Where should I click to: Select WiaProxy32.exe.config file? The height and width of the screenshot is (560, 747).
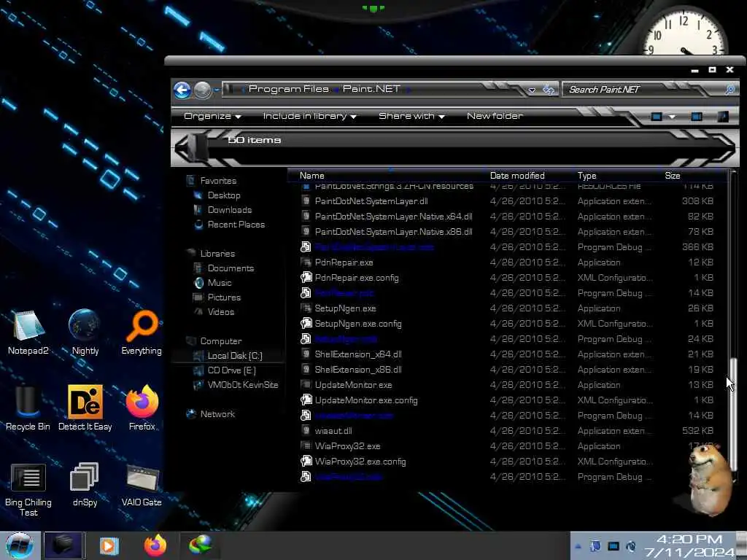tap(360, 462)
